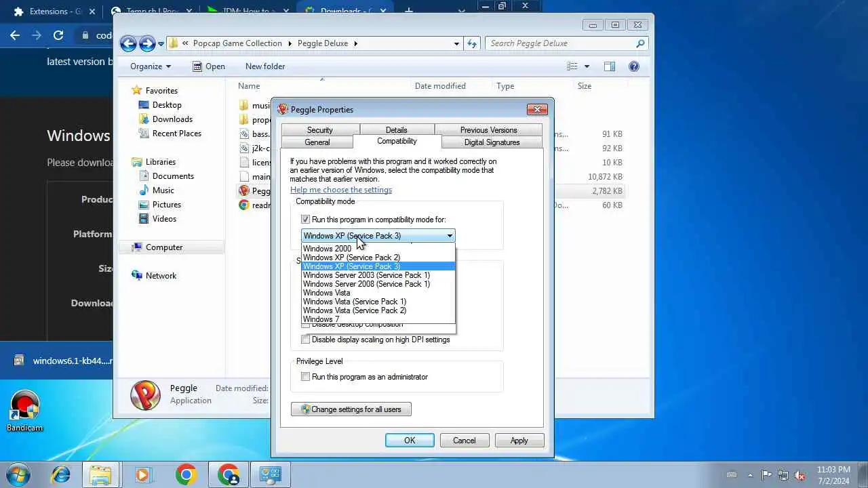Click the Change your view icon in Explorer
Screen dimensions: 868x488
click(572, 66)
